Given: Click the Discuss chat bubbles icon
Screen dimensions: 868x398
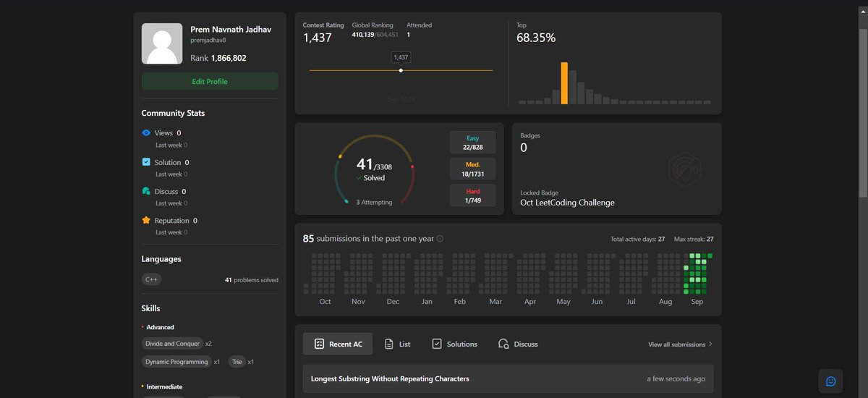Looking at the screenshot, I should (146, 191).
